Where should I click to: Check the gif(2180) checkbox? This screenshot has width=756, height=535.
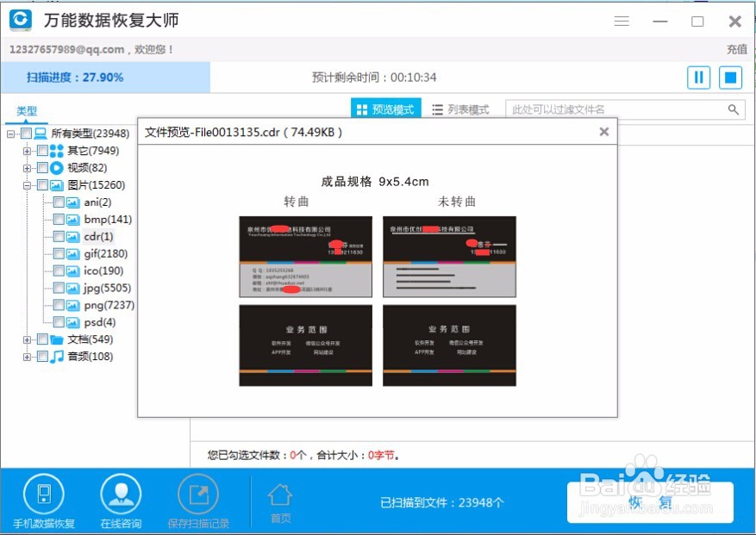(59, 254)
